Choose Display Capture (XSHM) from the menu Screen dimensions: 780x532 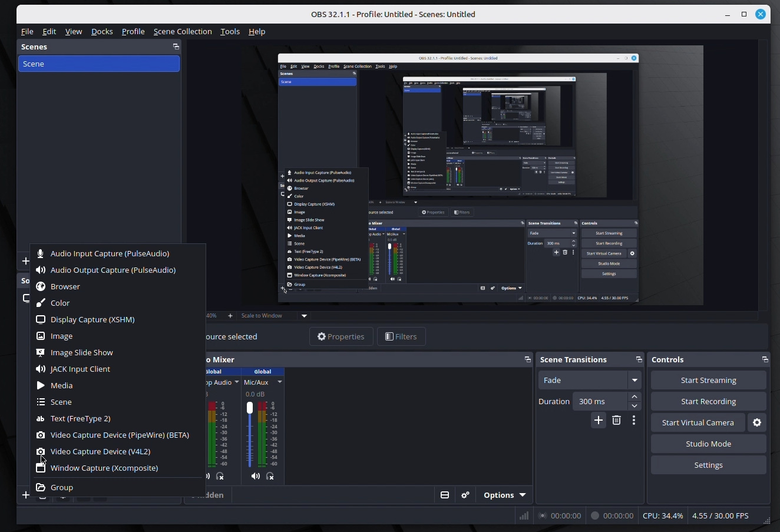(x=92, y=320)
